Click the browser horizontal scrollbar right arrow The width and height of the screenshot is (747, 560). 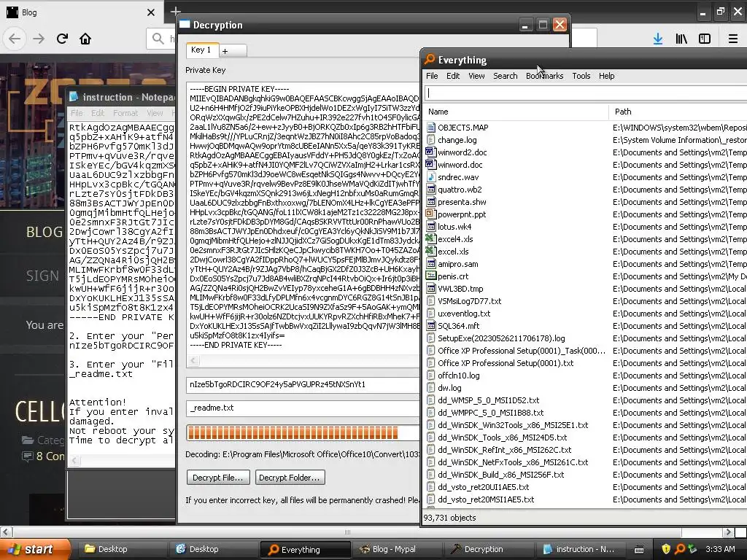tap(728, 532)
